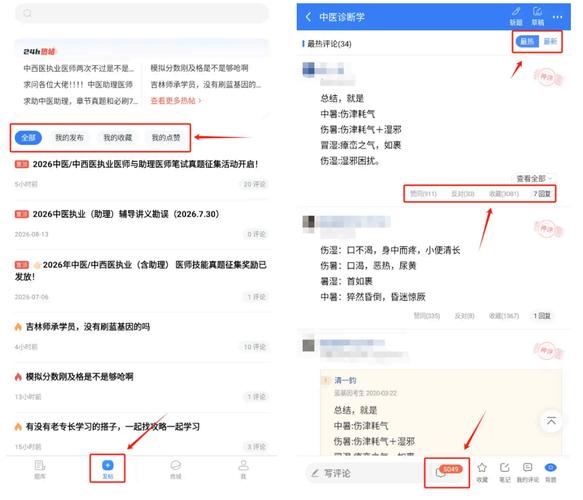
Task: Open post 吉林师承学员，没有刷蓝基因的吗
Action: click(88, 327)
